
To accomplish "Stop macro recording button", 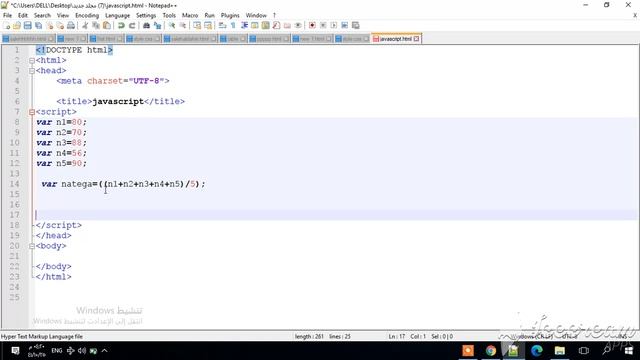I will coord(323,25).
